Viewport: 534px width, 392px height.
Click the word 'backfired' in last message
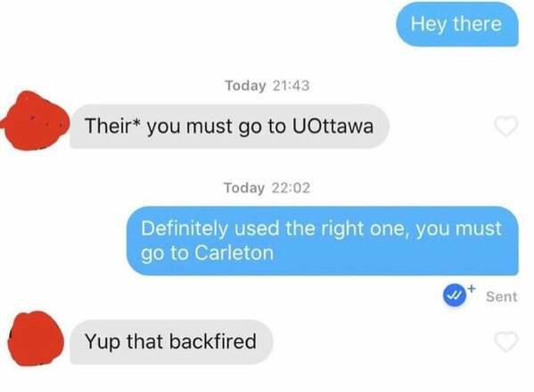click(x=213, y=341)
